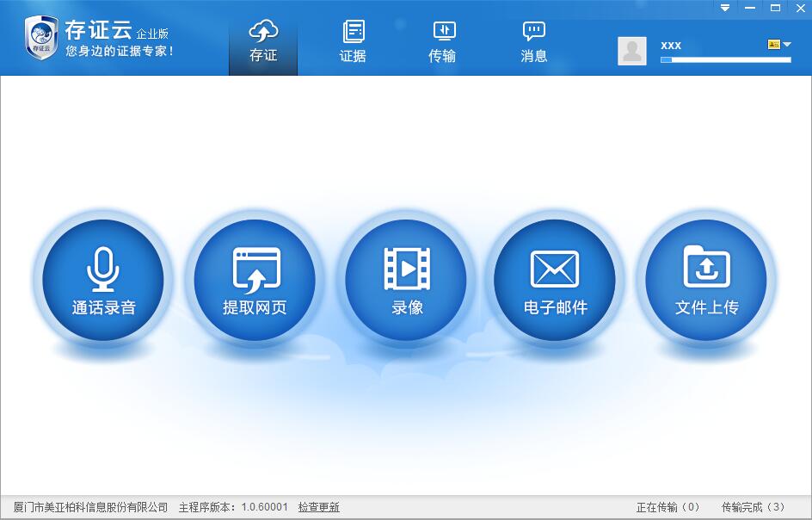Viewport: 812px width, 520px height.
Task: Click the username xxx
Action: 671,45
